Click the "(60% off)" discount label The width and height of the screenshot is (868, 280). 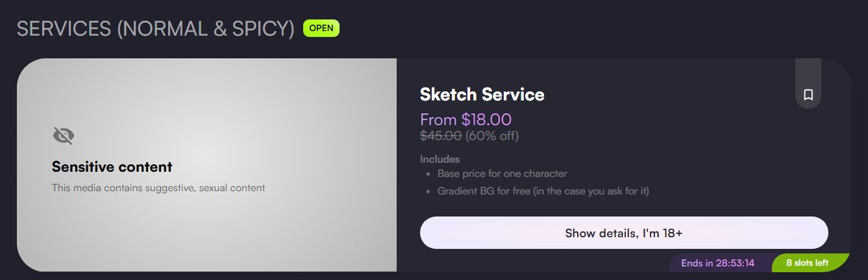click(491, 135)
